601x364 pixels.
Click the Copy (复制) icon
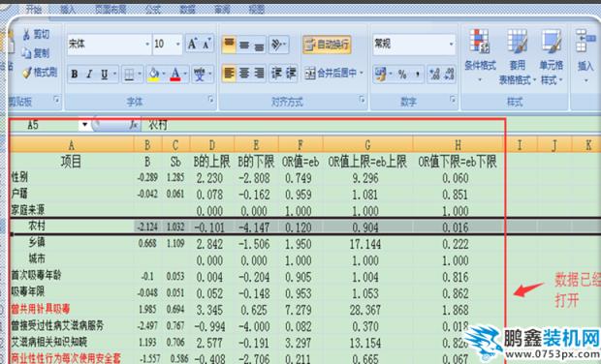point(27,53)
